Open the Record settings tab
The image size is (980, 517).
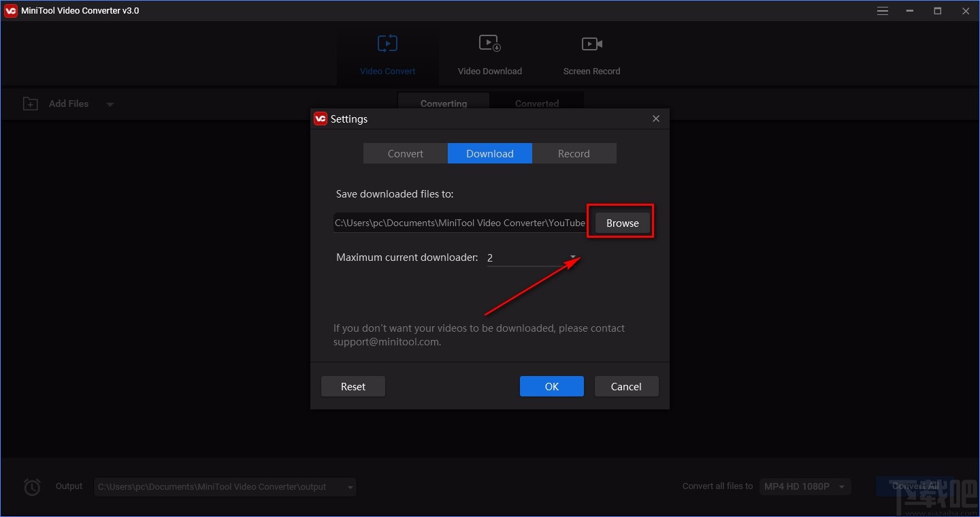coord(574,153)
